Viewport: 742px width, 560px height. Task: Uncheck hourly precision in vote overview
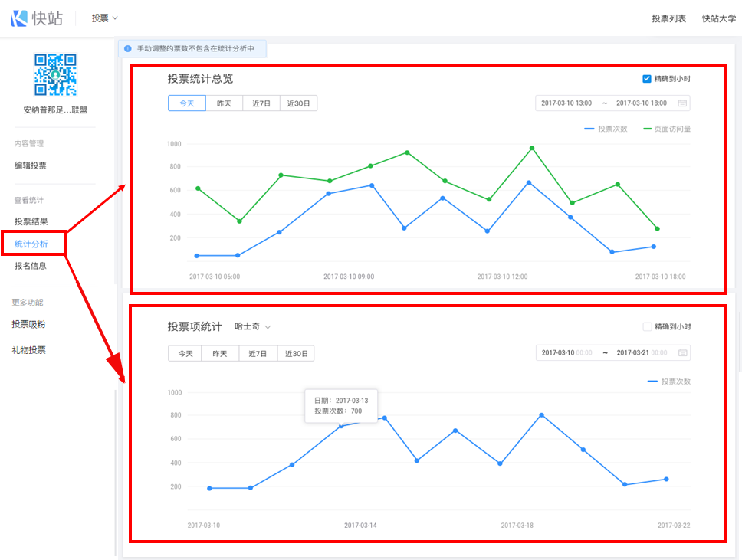pyautogui.click(x=647, y=79)
